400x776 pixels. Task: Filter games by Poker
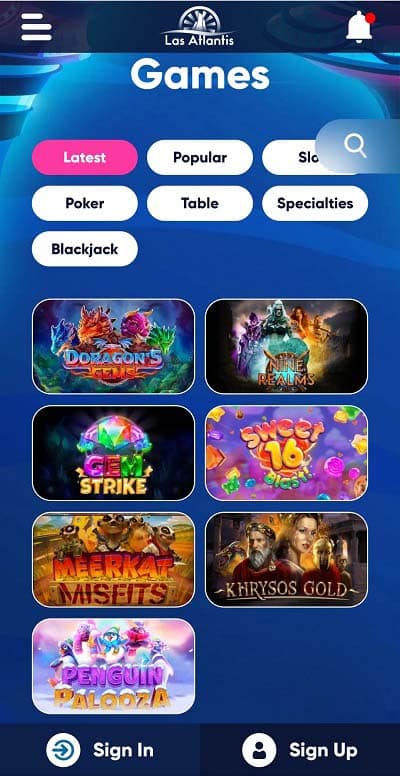pos(85,203)
